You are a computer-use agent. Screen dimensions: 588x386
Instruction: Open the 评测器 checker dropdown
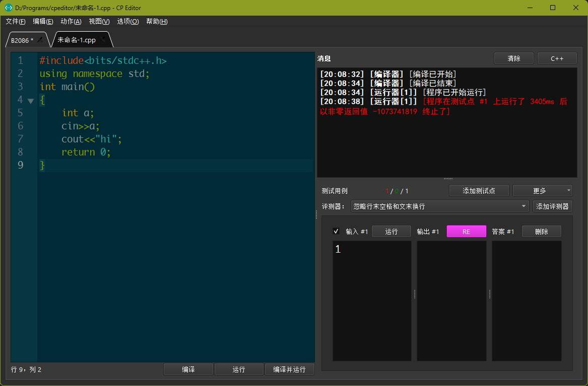point(439,206)
